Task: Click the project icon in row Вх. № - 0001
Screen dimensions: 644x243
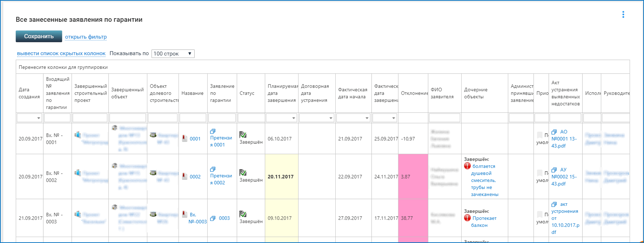Action: point(78,135)
